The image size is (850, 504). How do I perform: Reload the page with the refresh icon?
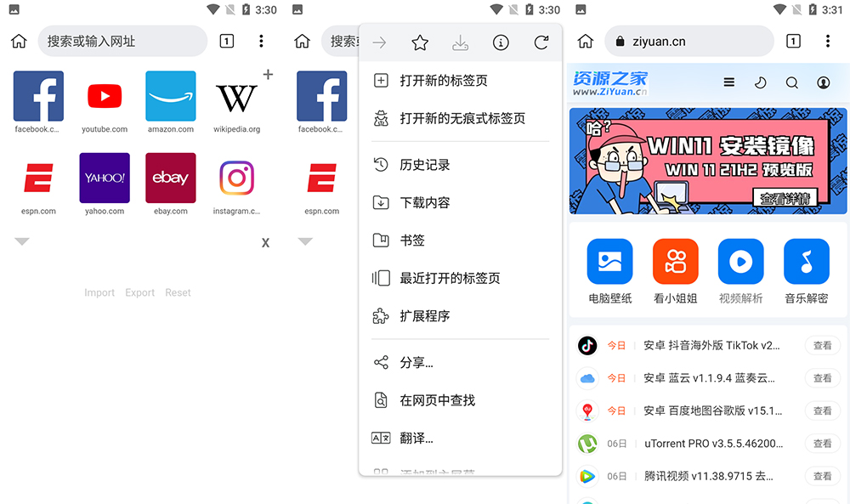click(x=542, y=42)
